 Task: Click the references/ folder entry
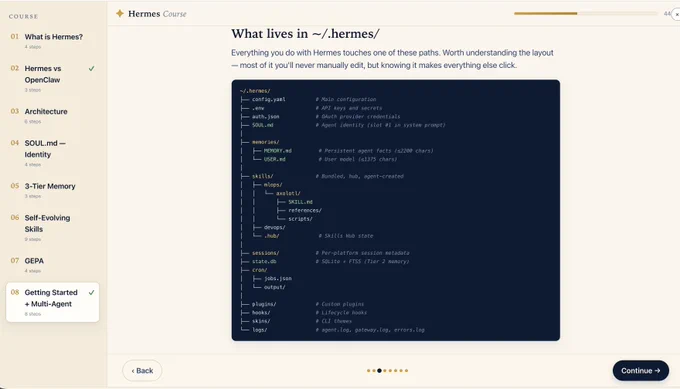click(305, 210)
